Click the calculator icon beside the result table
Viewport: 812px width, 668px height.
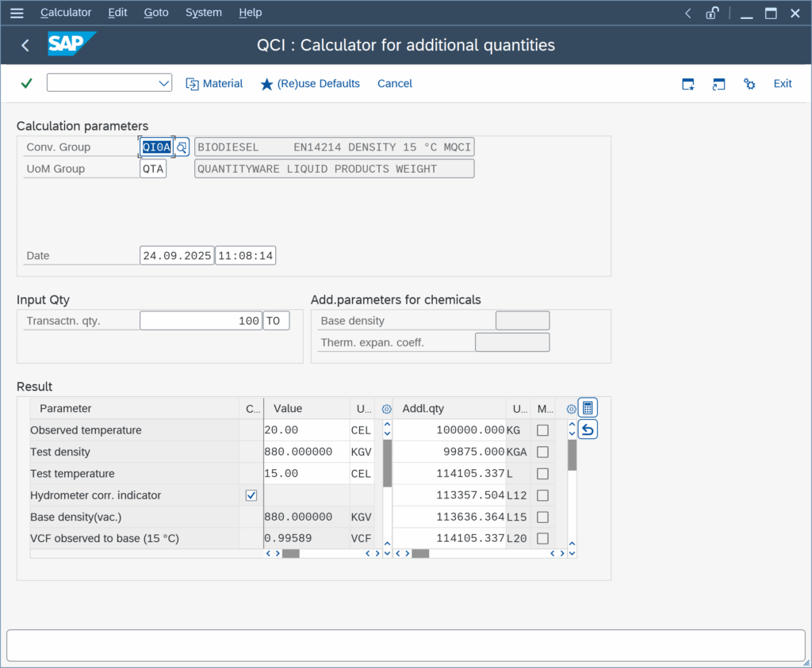coord(588,408)
